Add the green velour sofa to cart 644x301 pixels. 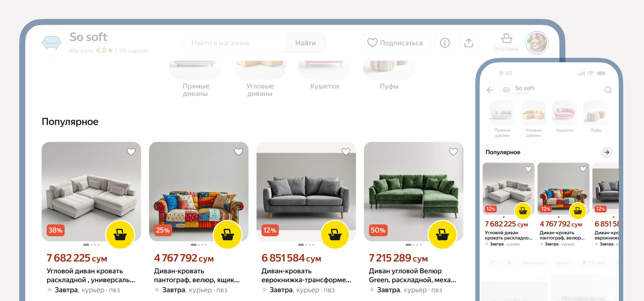coord(442,234)
